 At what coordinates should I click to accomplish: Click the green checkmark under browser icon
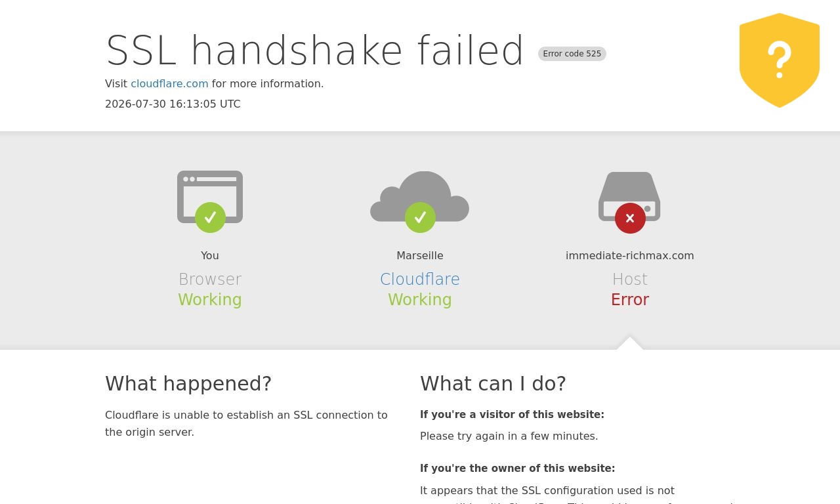point(210,217)
